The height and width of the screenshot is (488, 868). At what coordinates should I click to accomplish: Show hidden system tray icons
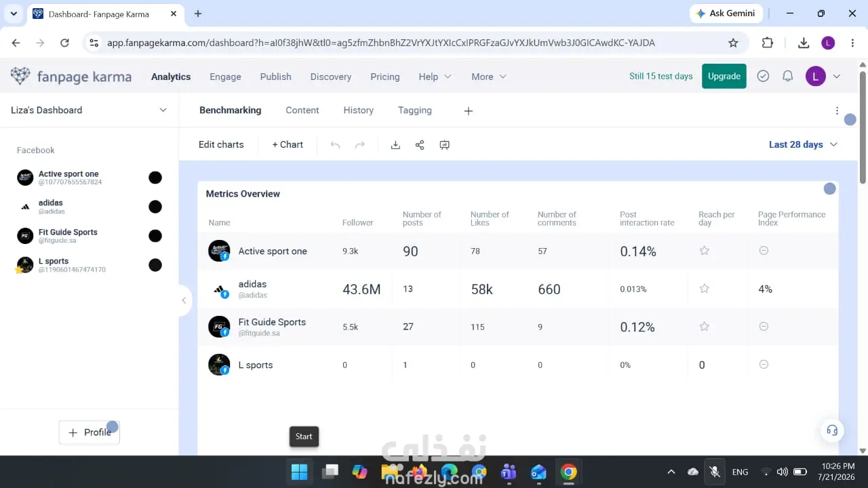tap(671, 472)
